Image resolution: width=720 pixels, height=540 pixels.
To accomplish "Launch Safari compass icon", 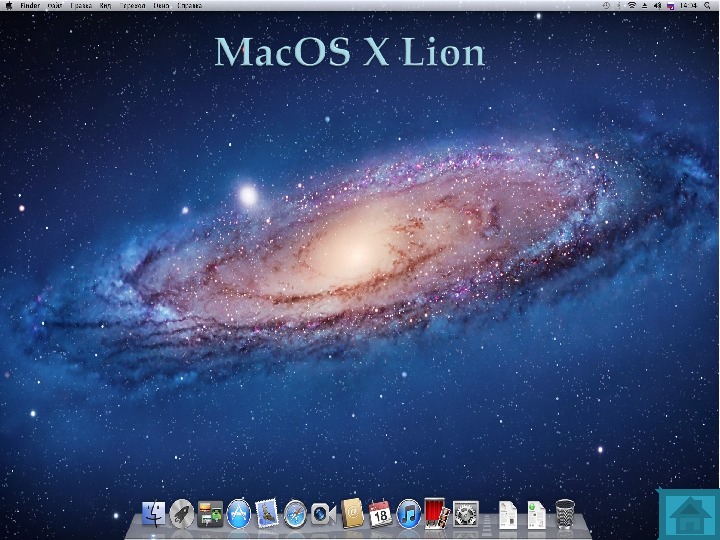I will (295, 514).
